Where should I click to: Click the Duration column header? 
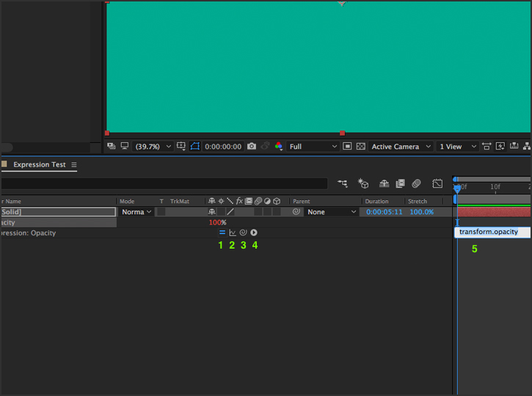[376, 201]
